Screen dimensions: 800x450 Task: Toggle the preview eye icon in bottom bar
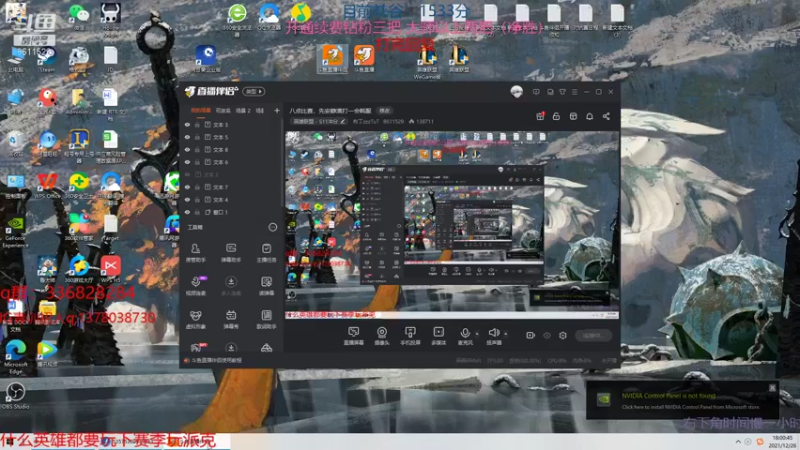547,335
